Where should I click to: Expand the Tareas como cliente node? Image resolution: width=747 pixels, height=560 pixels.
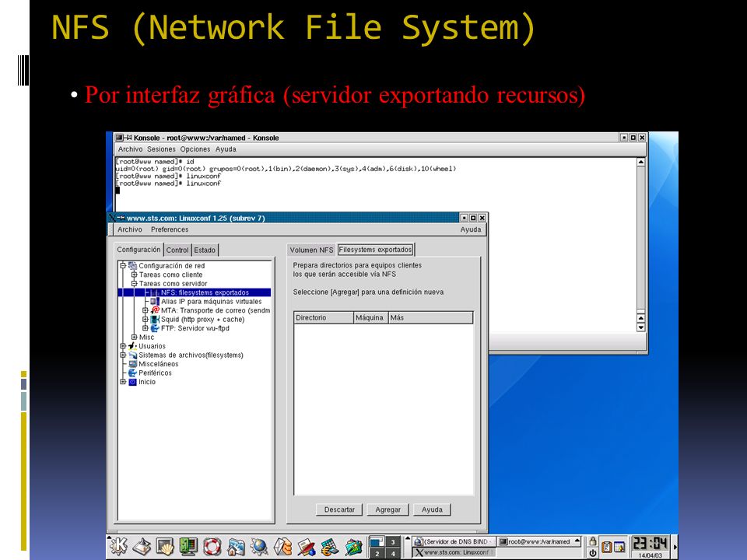[x=134, y=275]
